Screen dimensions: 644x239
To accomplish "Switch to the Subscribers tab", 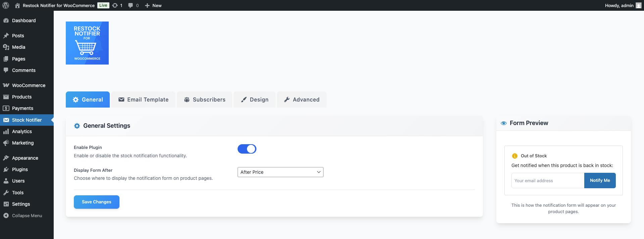I will (205, 99).
